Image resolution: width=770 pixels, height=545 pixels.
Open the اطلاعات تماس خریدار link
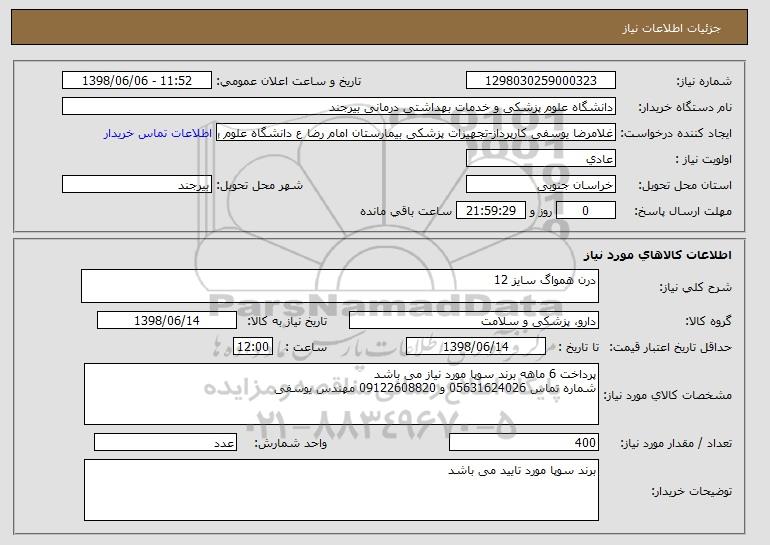[x=158, y=133]
